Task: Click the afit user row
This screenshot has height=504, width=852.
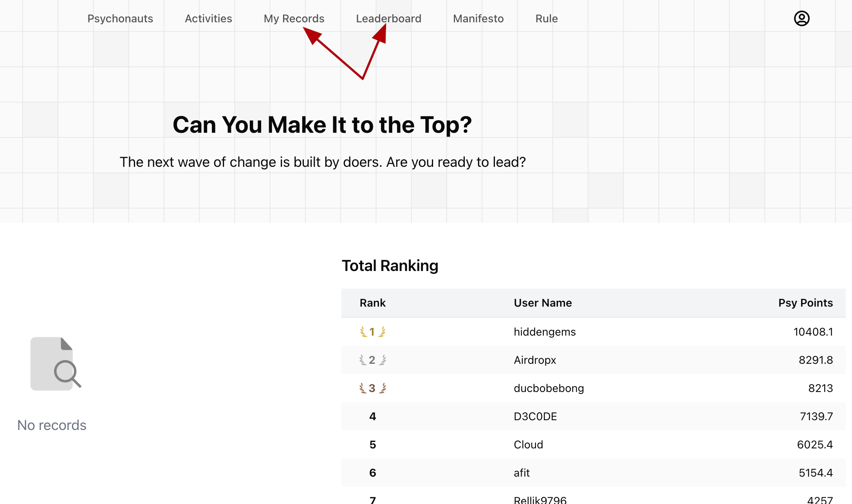Action: tap(522, 473)
